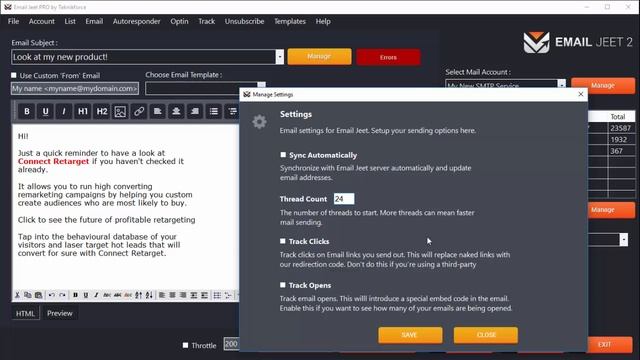Screen dimensions: 640x360
Task: Click the settings gear icon in the dialog
Action: click(259, 122)
